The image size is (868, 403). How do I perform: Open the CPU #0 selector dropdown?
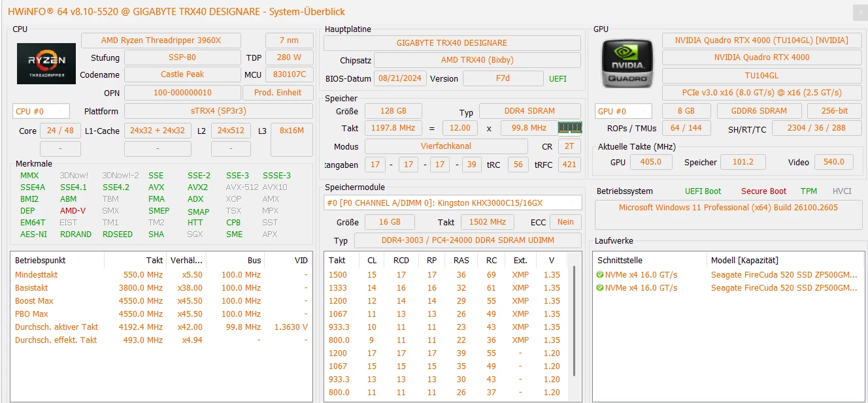tap(41, 112)
